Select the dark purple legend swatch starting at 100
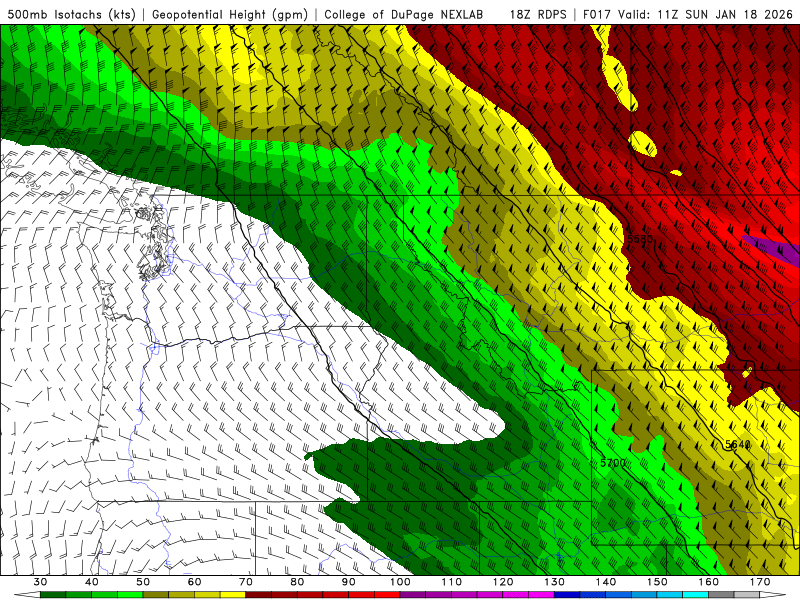800x600 pixels. (x=413, y=595)
